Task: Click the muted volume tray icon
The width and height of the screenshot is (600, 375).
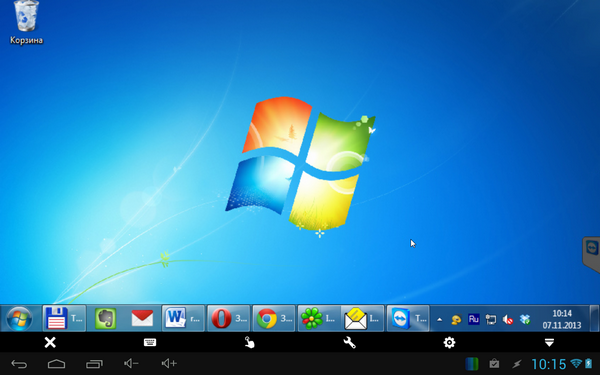Action: (508, 320)
